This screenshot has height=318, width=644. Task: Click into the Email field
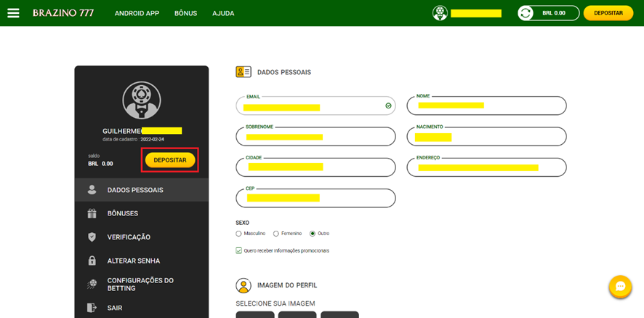point(316,106)
